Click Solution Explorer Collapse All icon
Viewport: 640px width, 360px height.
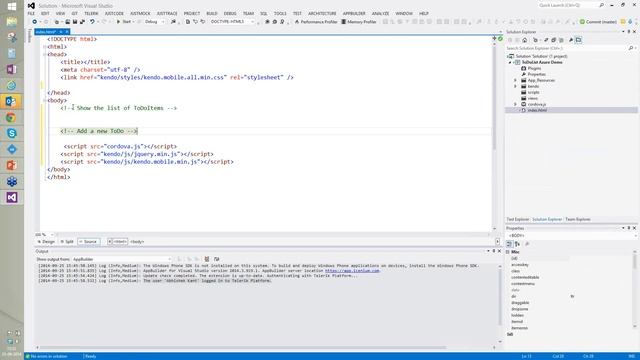553,40
